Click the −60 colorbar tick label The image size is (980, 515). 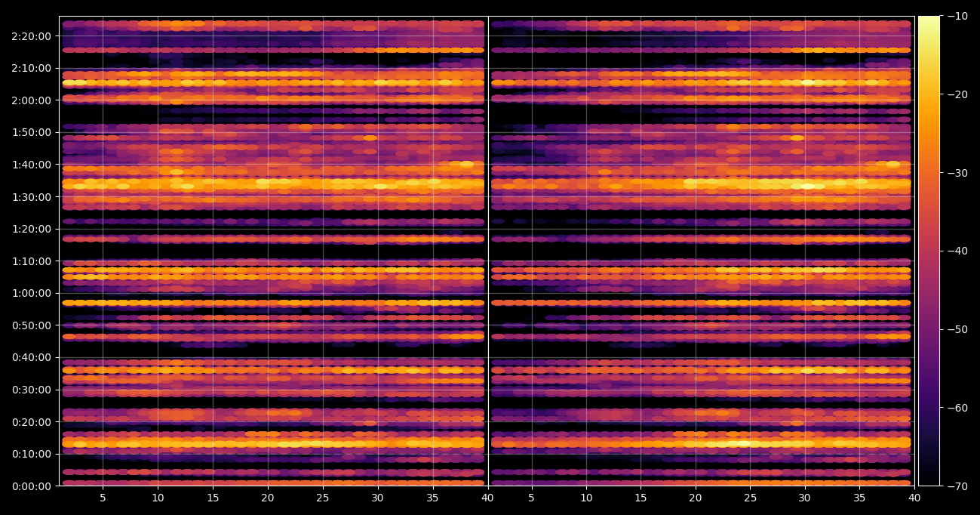point(957,408)
